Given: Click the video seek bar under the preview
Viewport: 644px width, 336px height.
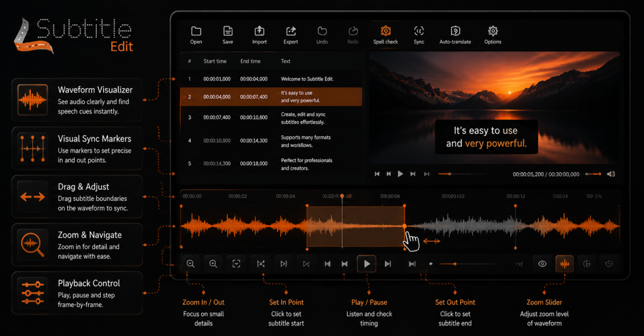Looking at the screenshot, I should (x=462, y=174).
